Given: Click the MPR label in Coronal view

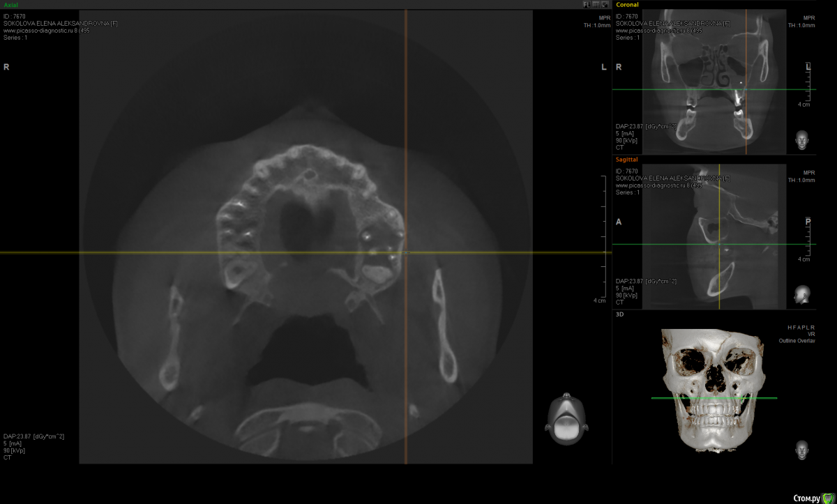Looking at the screenshot, I should coord(808,17).
